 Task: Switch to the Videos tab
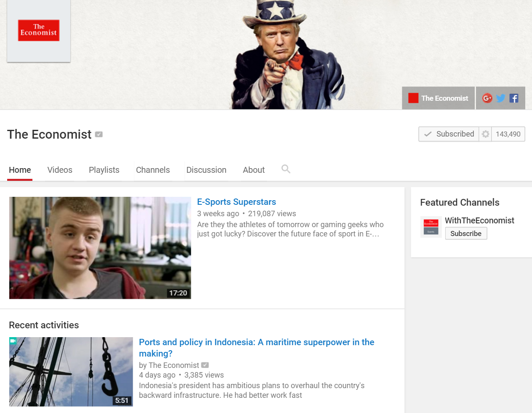(60, 170)
